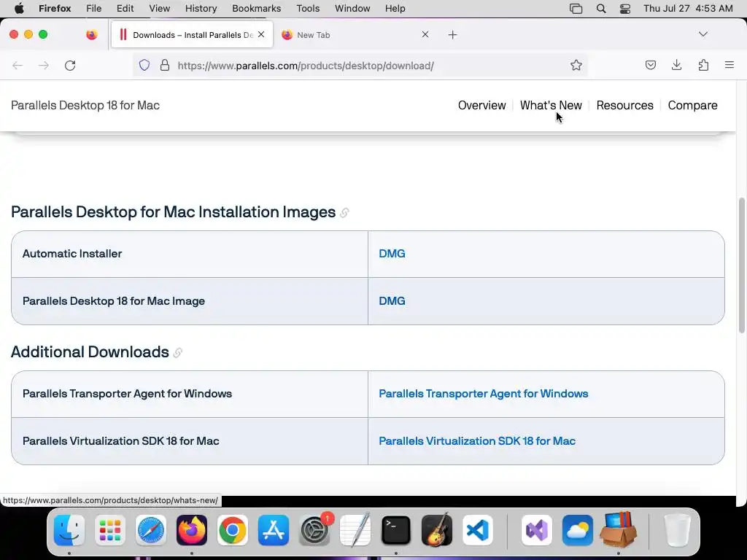The image size is (747, 560).
Task: Download Parallels Desktop 18 Image DMG
Action: pos(392,301)
